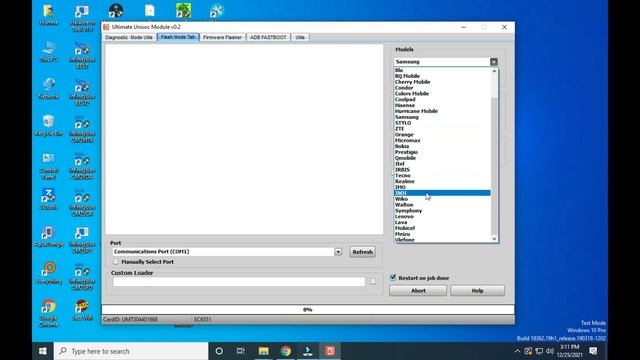Choose Realme from the brand list

coord(442,181)
